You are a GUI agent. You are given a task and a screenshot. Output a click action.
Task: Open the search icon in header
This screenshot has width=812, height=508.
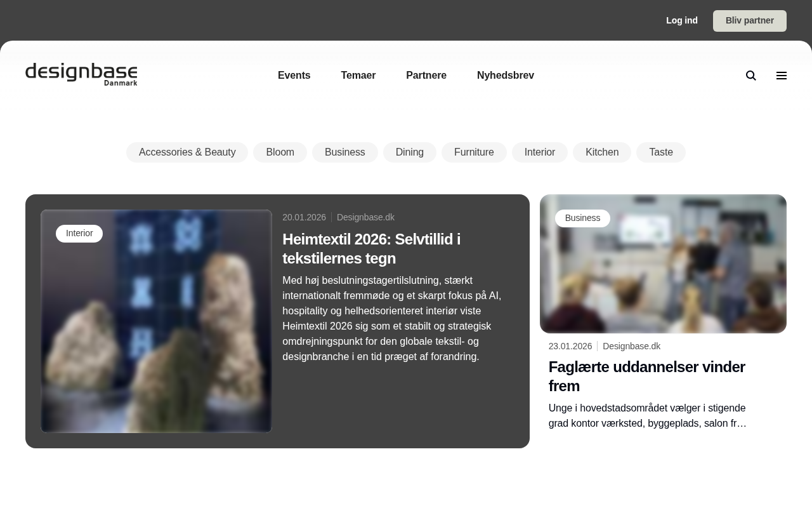(x=751, y=76)
